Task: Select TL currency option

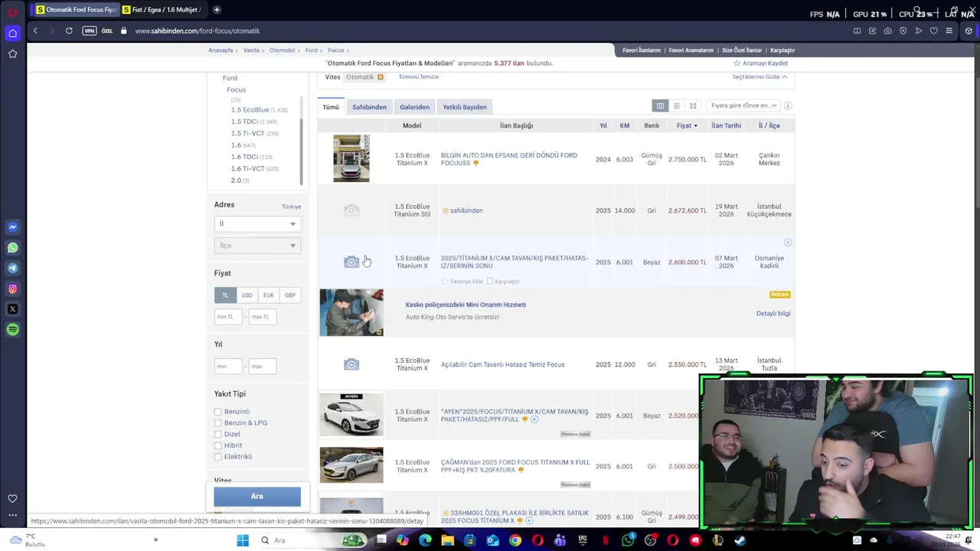Action: 225,295
